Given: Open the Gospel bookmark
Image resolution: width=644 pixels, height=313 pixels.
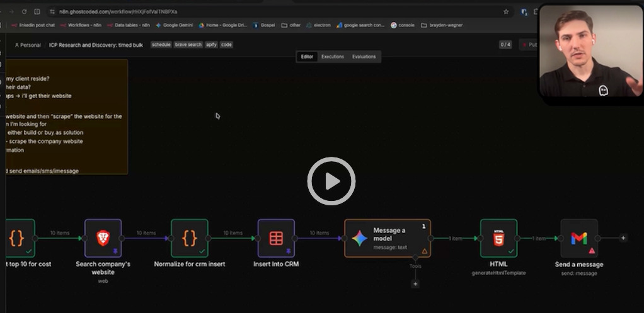Looking at the screenshot, I should [264, 25].
